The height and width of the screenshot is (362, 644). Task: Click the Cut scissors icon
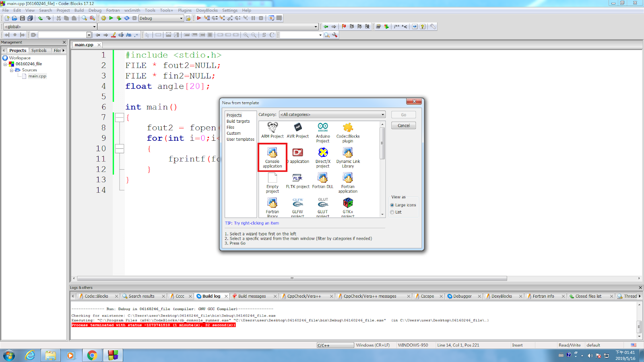tap(59, 18)
